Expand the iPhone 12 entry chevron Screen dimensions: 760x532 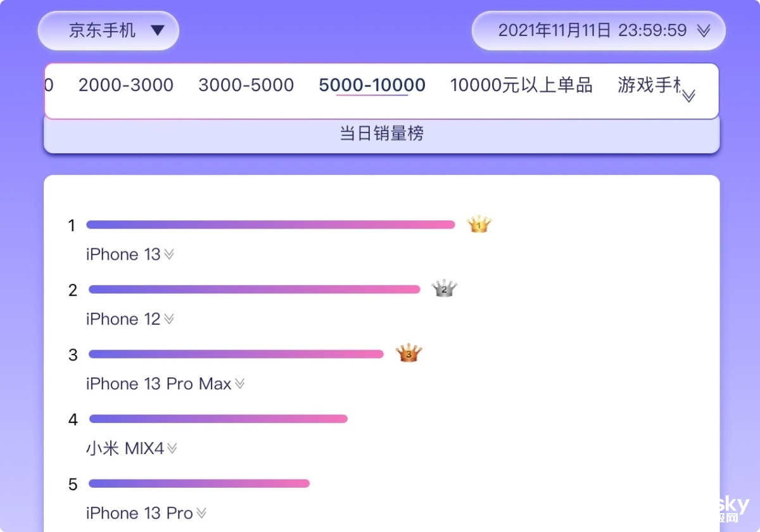(x=169, y=319)
